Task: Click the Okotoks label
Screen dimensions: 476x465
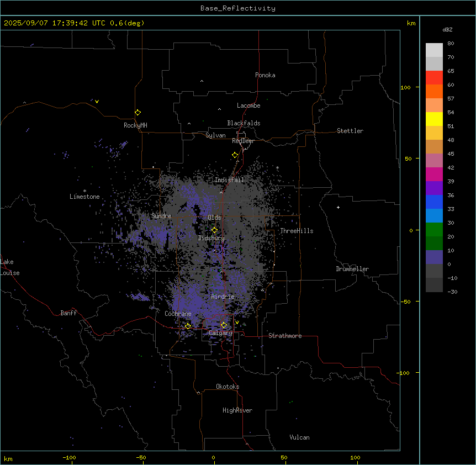Action: (228, 387)
